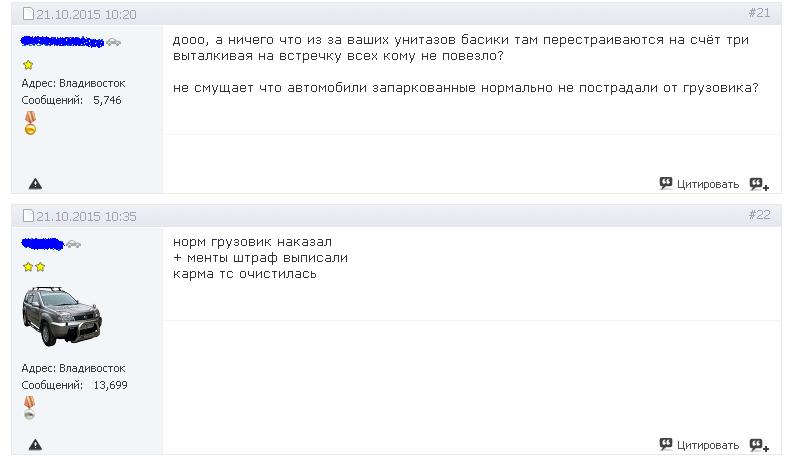
Task: Click the report warning icon on post #22
Action: pyautogui.click(x=35, y=444)
